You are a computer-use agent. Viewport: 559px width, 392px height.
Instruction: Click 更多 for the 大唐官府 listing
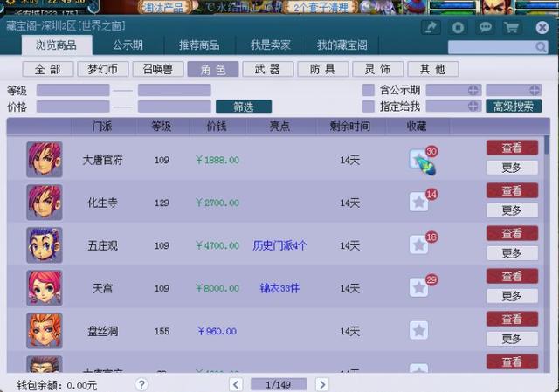[512, 168]
